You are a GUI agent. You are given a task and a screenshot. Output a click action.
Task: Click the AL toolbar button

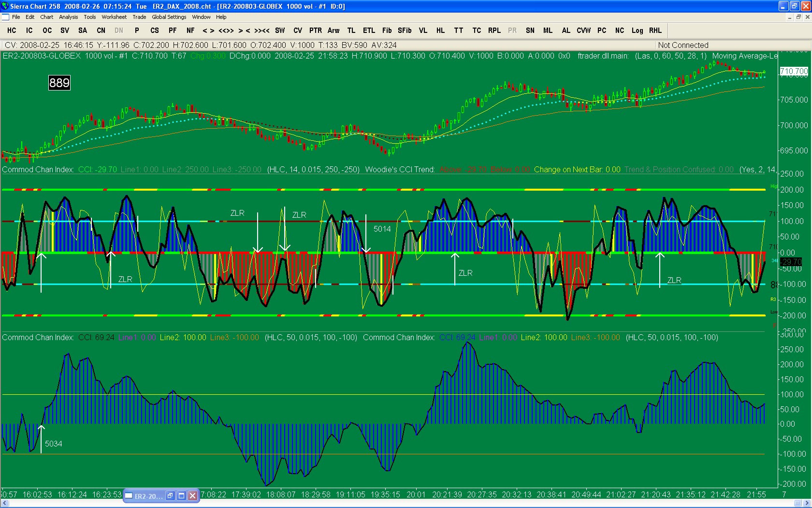566,30
